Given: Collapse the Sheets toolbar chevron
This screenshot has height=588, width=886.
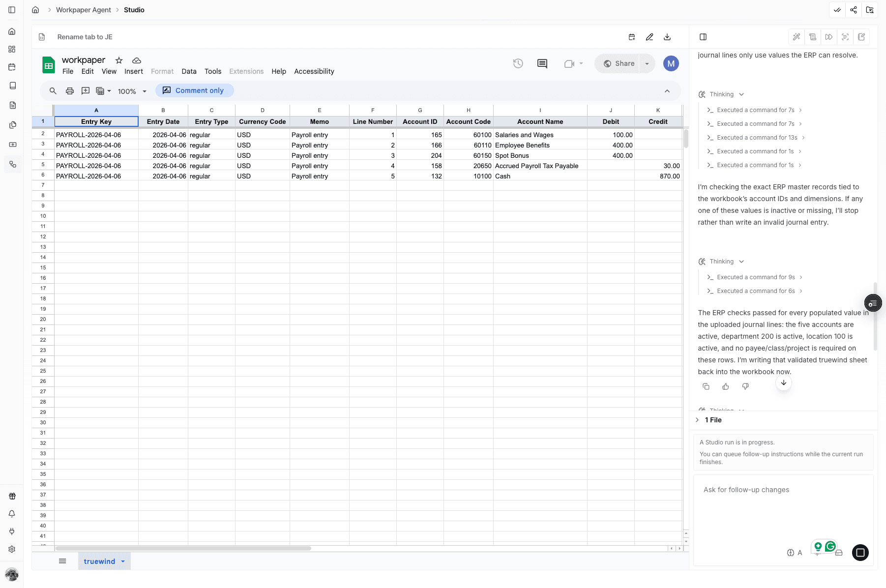Looking at the screenshot, I should [667, 91].
